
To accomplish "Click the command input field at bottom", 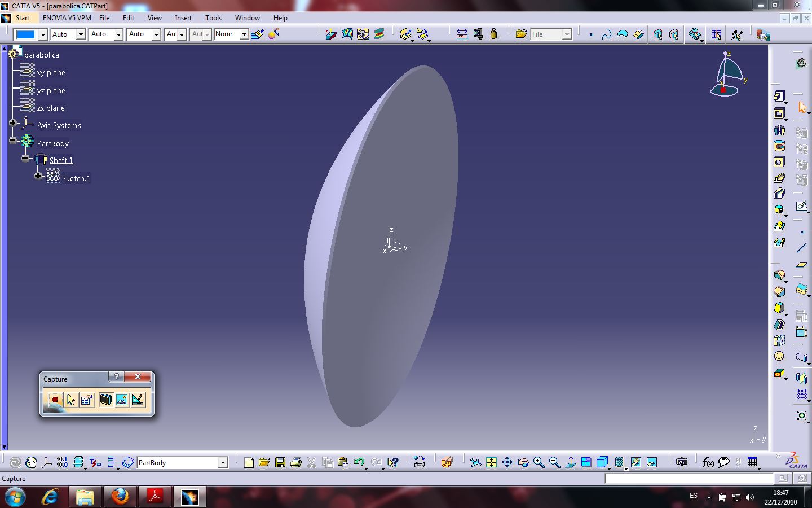I will pyautogui.click(x=689, y=479).
